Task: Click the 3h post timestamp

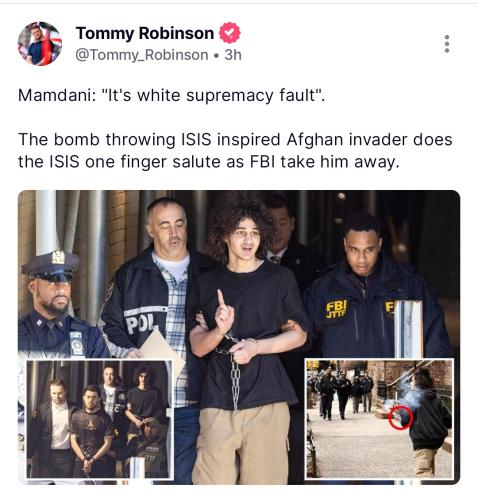Action: (233, 55)
